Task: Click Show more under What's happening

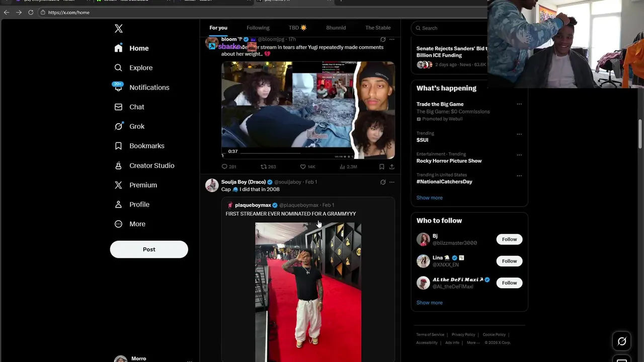Action: (429, 198)
